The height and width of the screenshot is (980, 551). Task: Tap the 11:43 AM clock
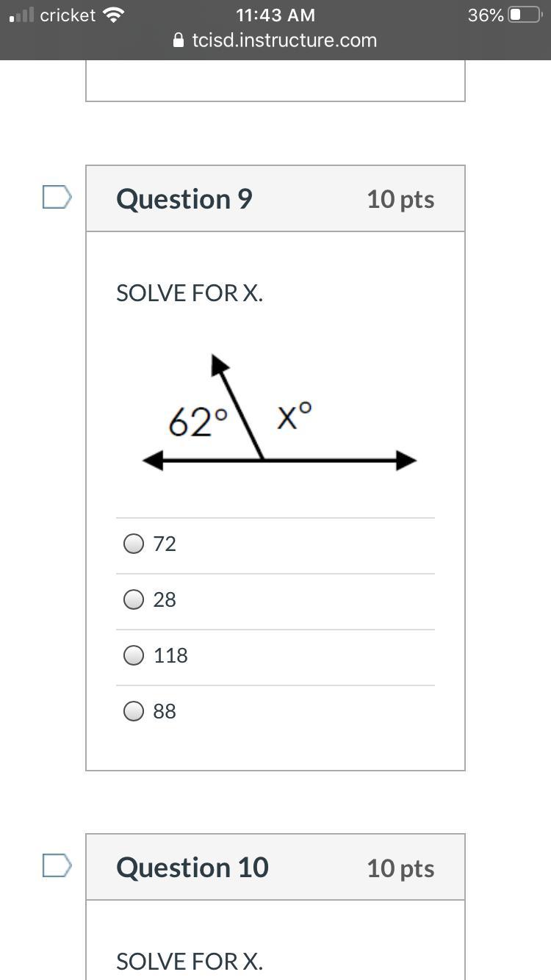click(x=275, y=15)
